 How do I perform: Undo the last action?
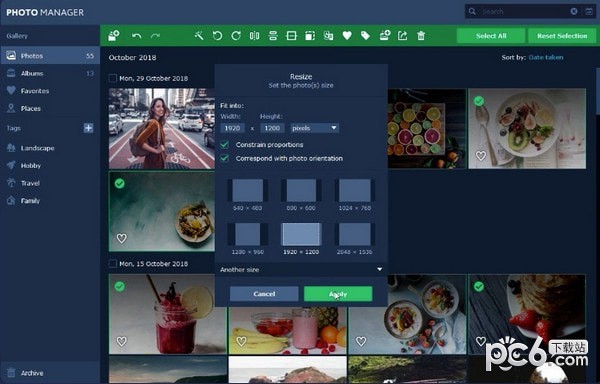[x=137, y=36]
